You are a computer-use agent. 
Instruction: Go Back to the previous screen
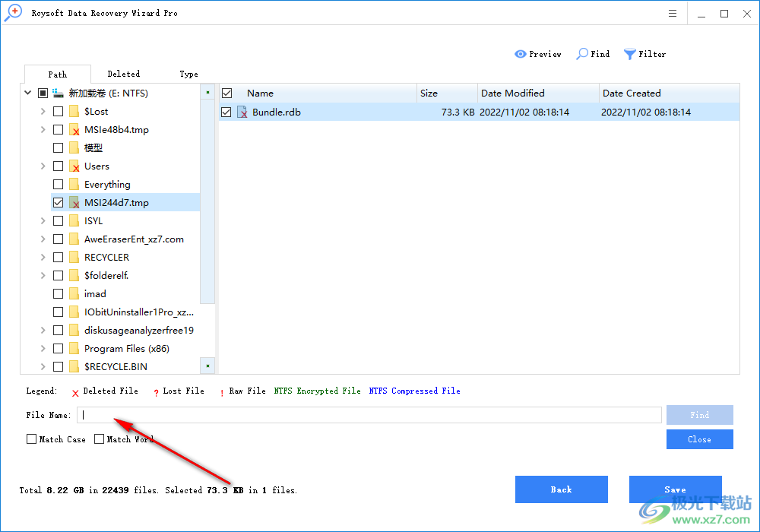point(562,489)
